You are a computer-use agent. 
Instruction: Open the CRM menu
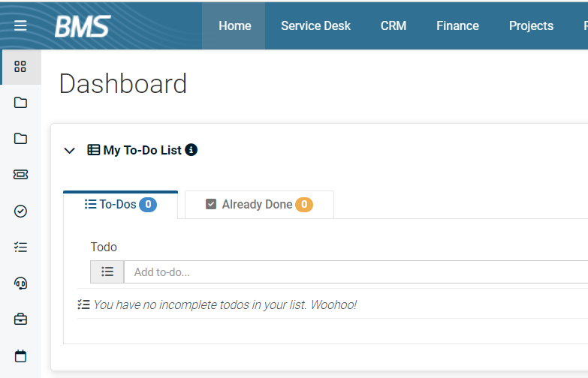pos(394,25)
